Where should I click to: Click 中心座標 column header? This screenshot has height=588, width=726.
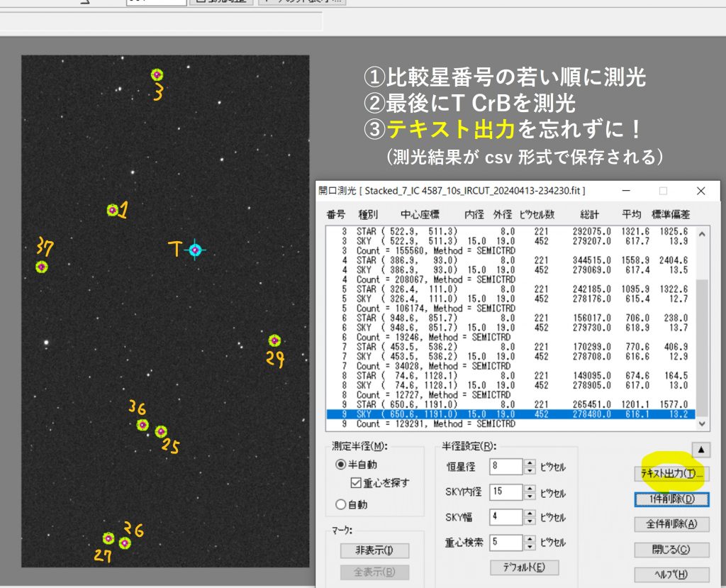click(420, 214)
